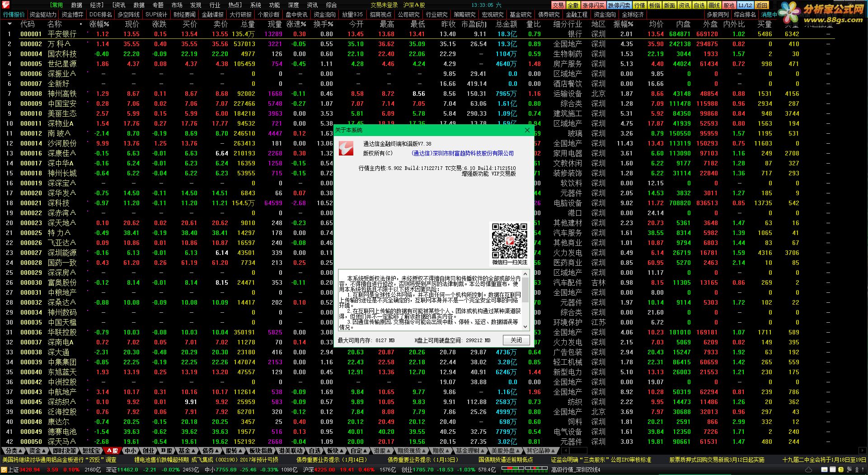868x475 pixels.
Task: Click the 跌停闪卖 toolbar button
Action: [x=619, y=5]
